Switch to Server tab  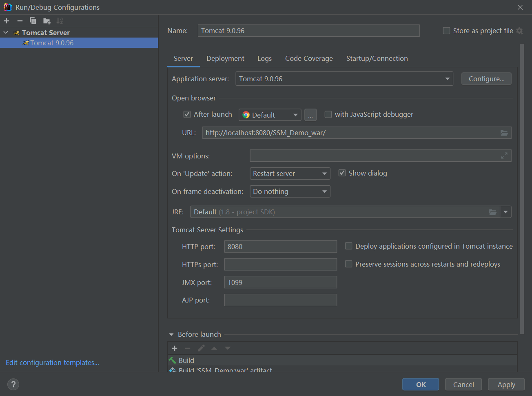click(x=183, y=58)
